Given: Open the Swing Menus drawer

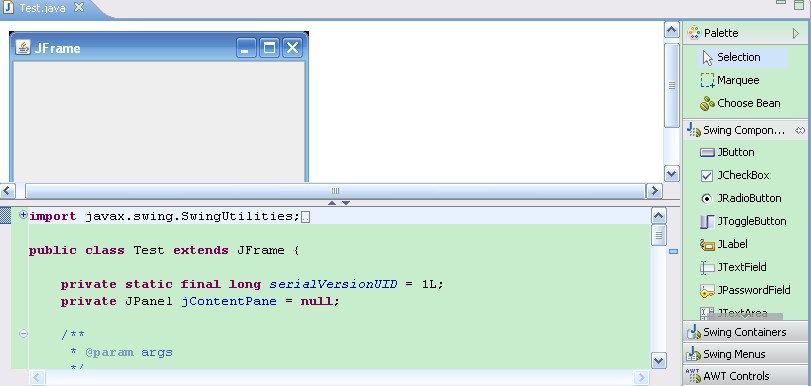Looking at the screenshot, I should pyautogui.click(x=745, y=354).
